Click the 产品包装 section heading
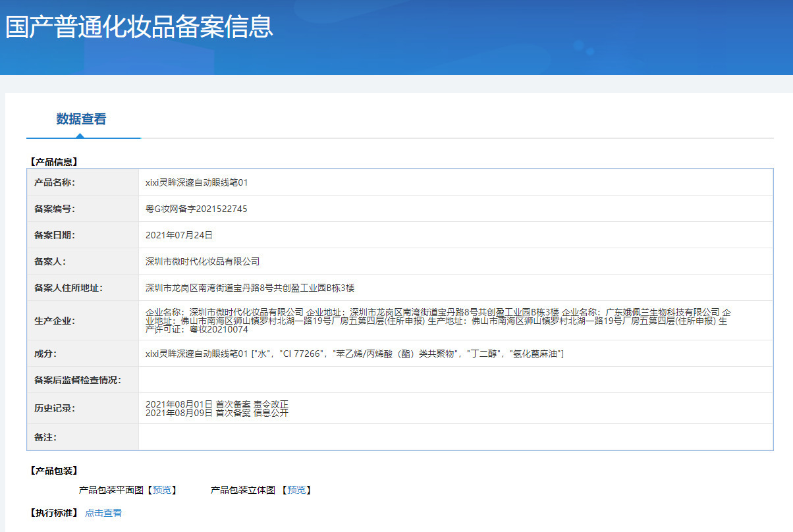 tap(54, 471)
